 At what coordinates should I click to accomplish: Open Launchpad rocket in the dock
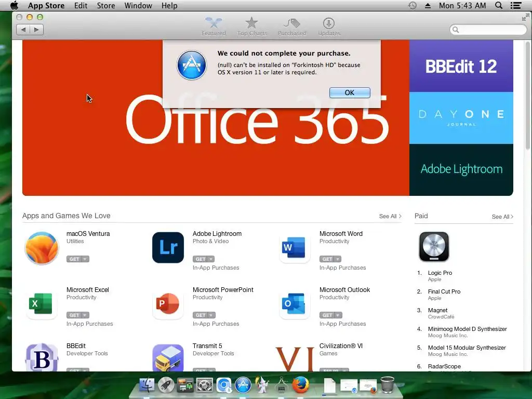166,385
